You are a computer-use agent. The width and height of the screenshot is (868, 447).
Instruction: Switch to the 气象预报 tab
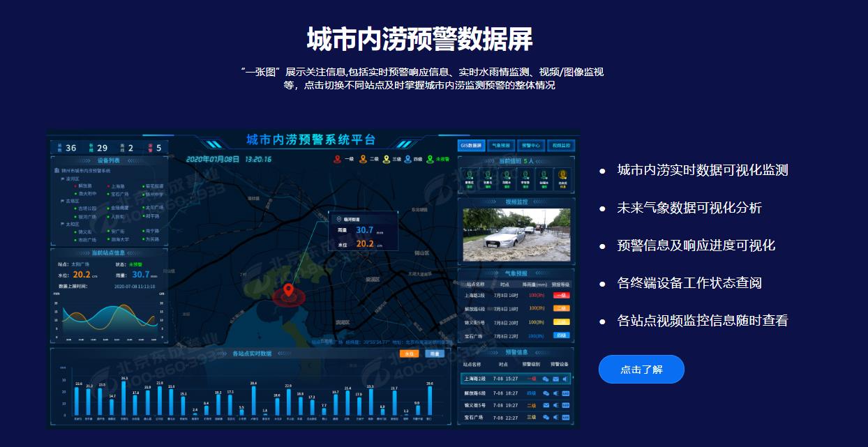[500, 146]
